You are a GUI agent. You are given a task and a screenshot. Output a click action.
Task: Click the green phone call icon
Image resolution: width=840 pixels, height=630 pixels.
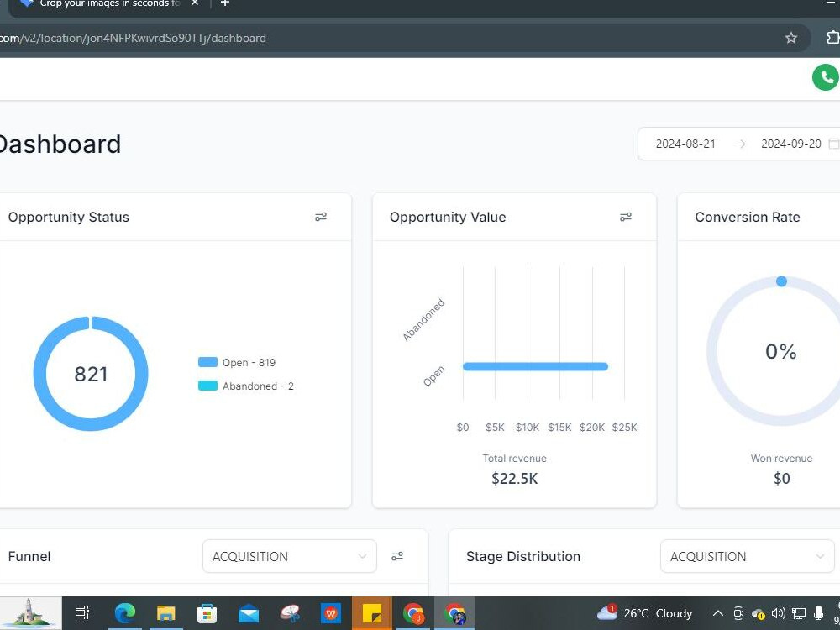pos(825,77)
